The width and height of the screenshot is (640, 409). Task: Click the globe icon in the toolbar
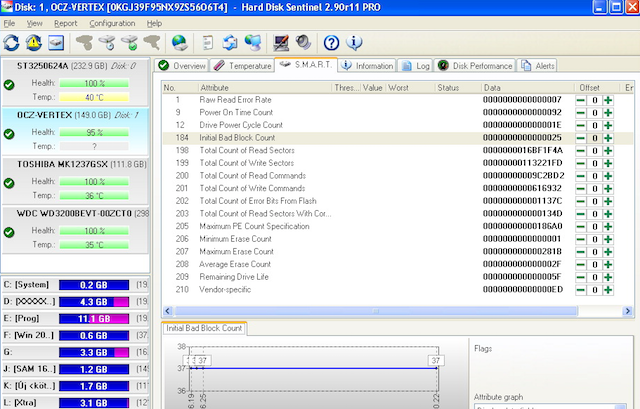tap(179, 43)
